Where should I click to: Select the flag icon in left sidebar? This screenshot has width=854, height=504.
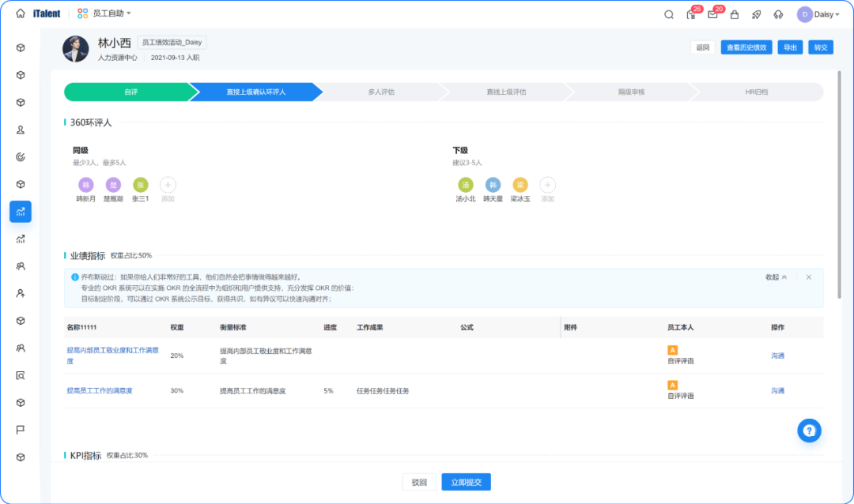pos(21,430)
